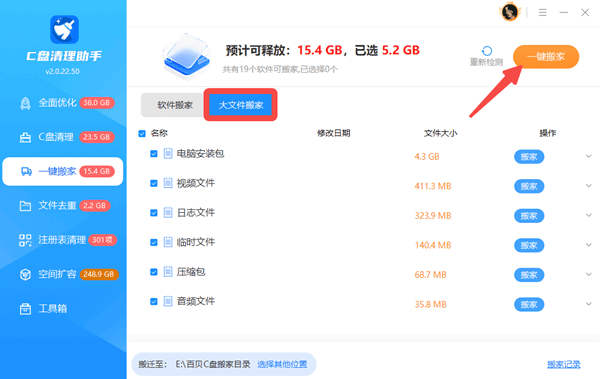Expand the 视频文件 row chevron
Screen dimensions: 600x379
coord(589,186)
